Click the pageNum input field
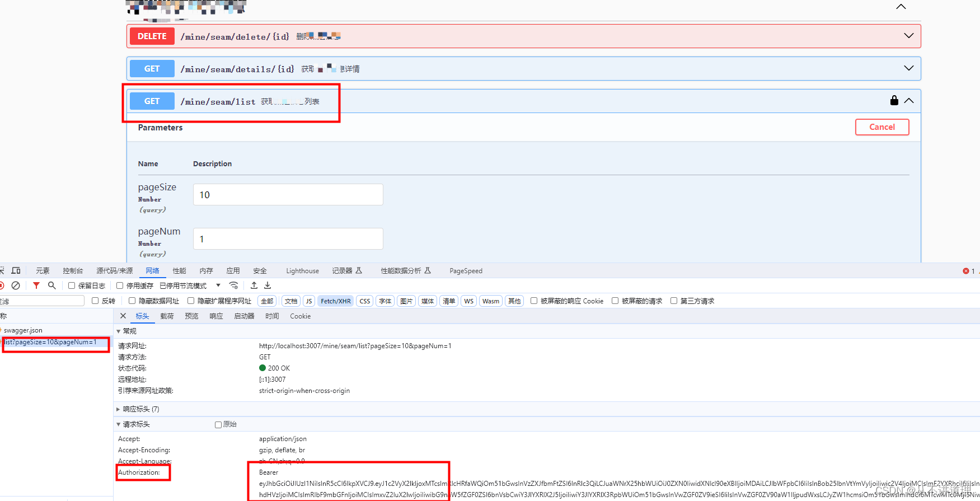 (x=288, y=238)
